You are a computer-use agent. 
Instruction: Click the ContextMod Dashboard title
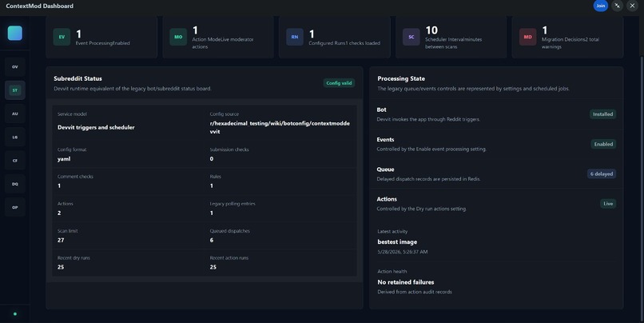[39, 6]
